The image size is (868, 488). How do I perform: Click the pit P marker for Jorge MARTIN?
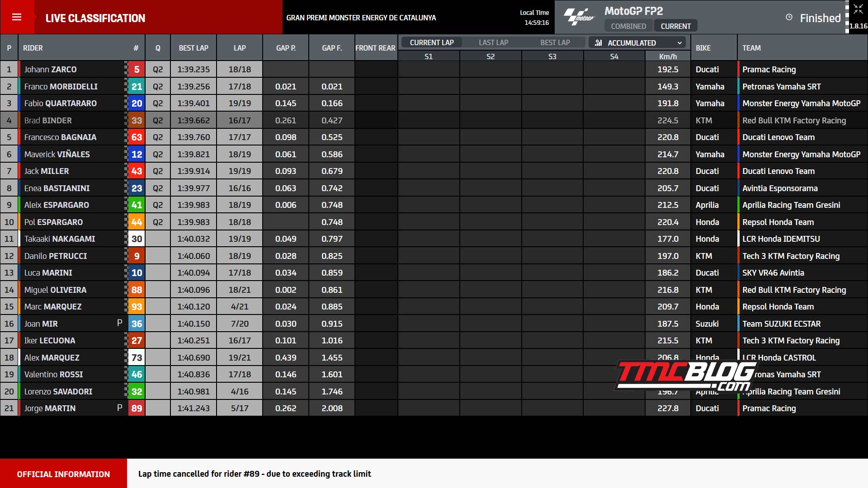[x=119, y=408]
